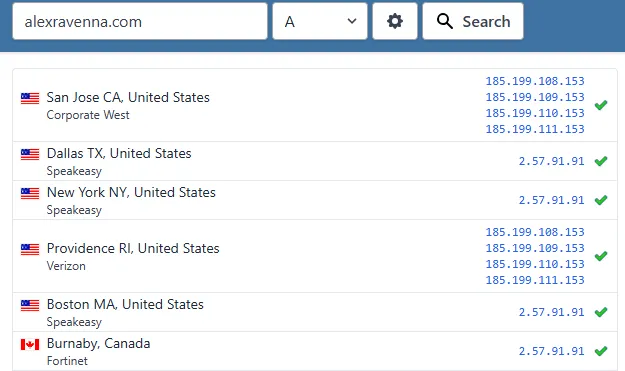This screenshot has height=371, width=625.
Task: Select 'Speakeasy' under Boston MA
Action: (x=74, y=322)
